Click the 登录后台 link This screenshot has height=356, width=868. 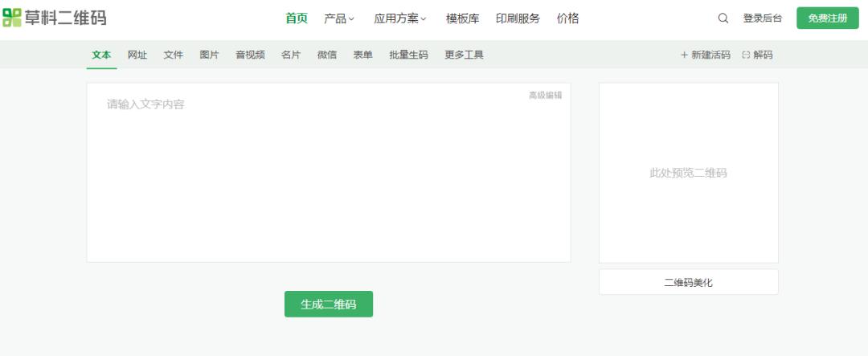pos(762,18)
